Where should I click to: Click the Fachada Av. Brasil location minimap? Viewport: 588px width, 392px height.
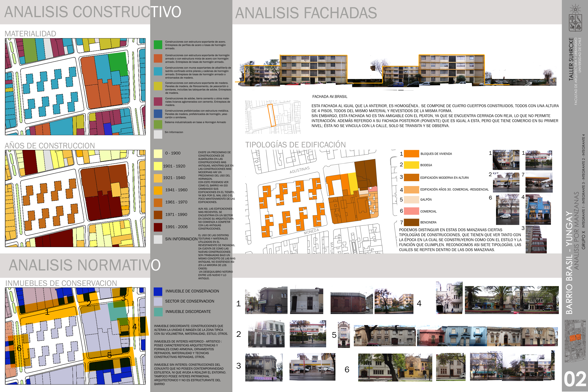273,117
